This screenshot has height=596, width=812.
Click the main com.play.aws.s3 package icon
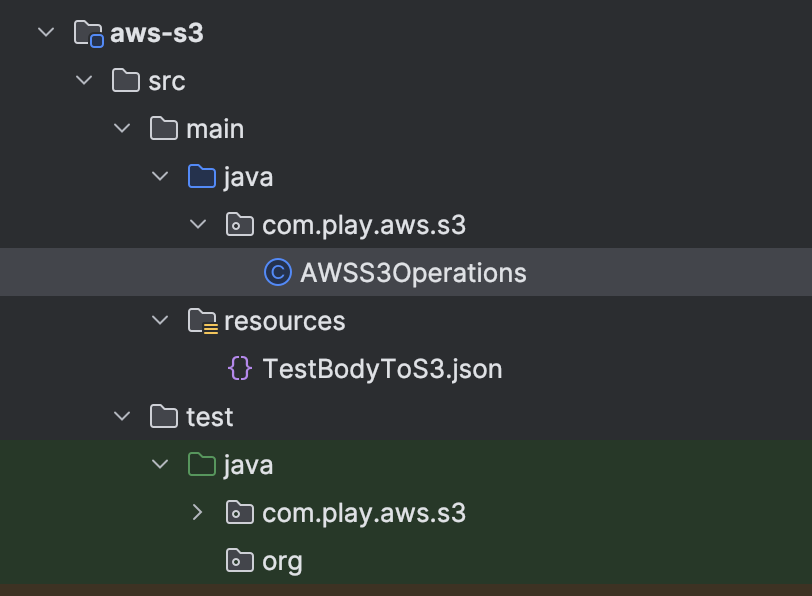point(240,225)
